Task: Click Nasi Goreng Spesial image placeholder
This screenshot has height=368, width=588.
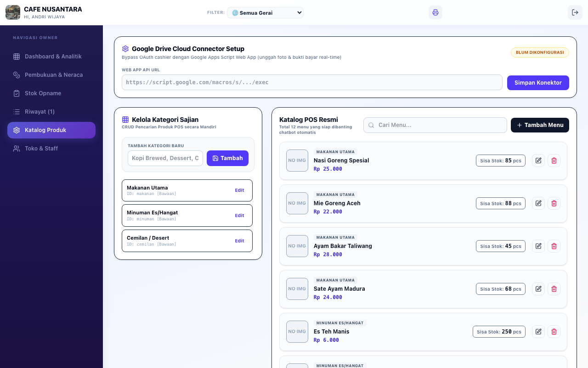Action: [297, 161]
